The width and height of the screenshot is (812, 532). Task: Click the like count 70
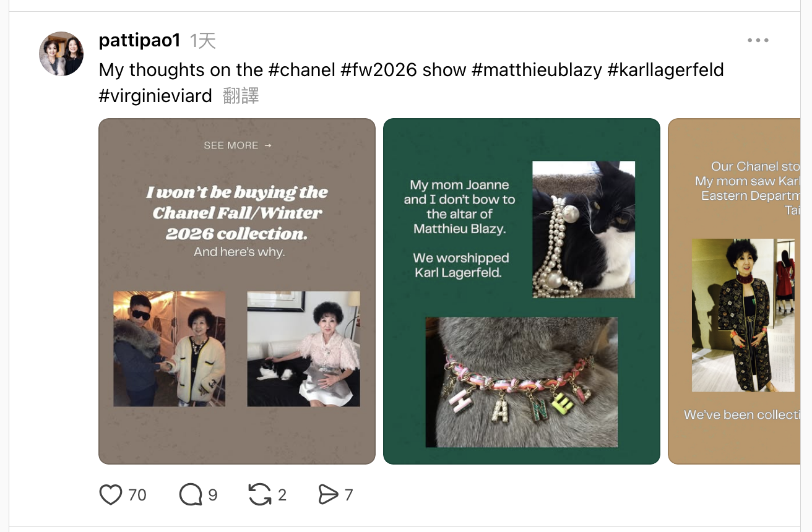point(137,495)
